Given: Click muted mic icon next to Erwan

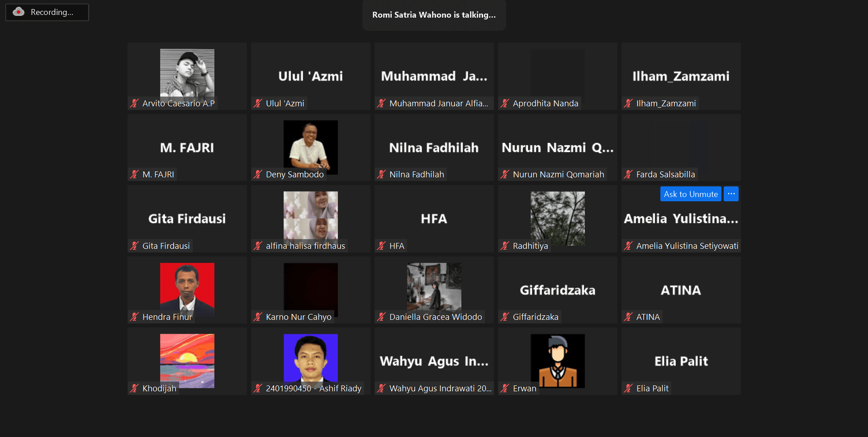Looking at the screenshot, I should (505, 388).
